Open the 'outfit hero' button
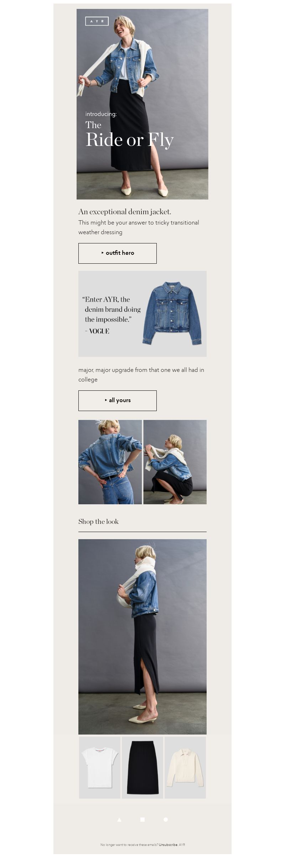 pos(118,253)
